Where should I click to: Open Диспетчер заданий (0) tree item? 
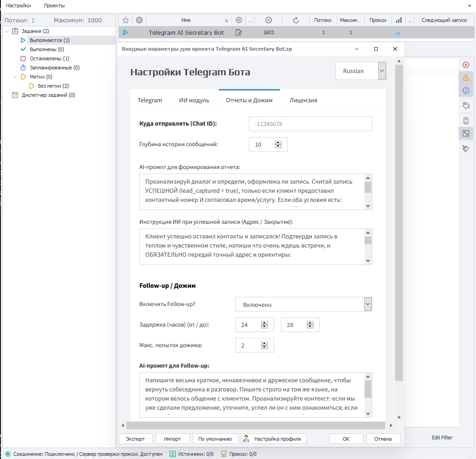pyautogui.click(x=48, y=95)
